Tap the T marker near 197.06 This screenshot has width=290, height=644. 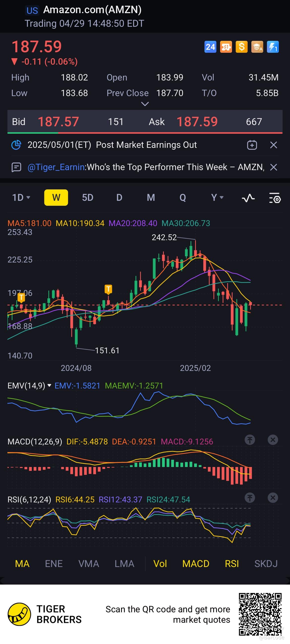pyautogui.click(x=21, y=298)
